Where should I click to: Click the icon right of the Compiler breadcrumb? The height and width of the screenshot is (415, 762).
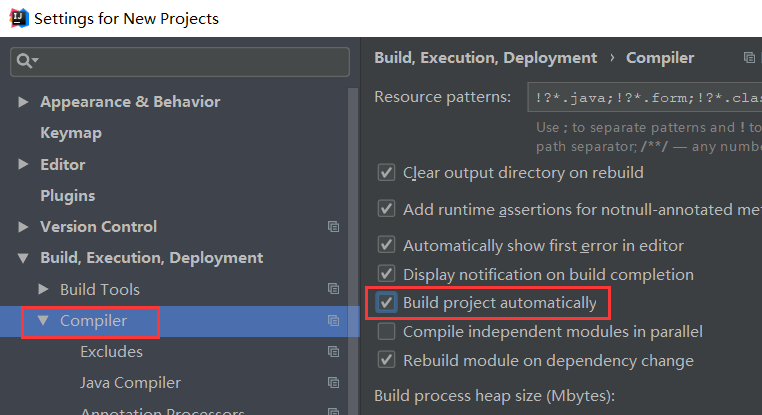pos(750,59)
